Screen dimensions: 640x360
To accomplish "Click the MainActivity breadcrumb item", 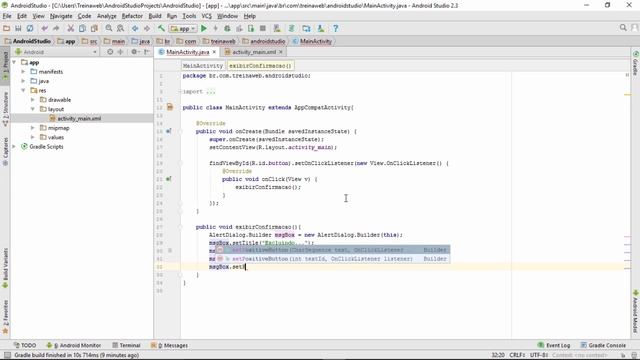I will 312,41.
